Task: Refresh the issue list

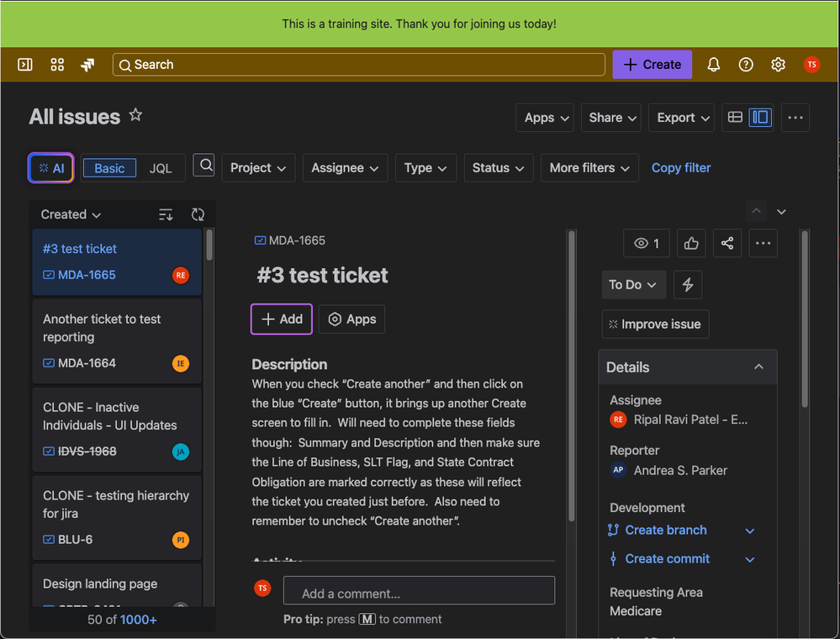Action: (198, 214)
